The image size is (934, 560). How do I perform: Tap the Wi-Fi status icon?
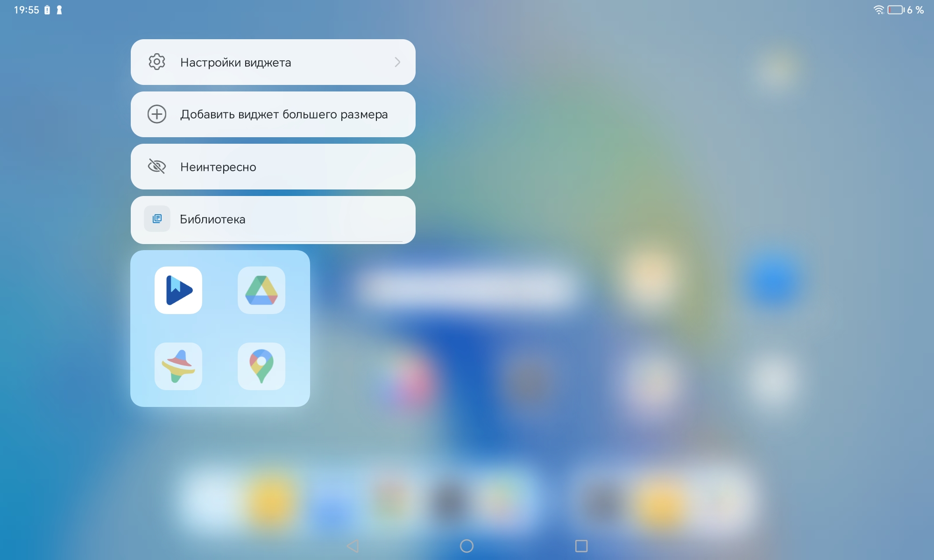[x=878, y=10]
